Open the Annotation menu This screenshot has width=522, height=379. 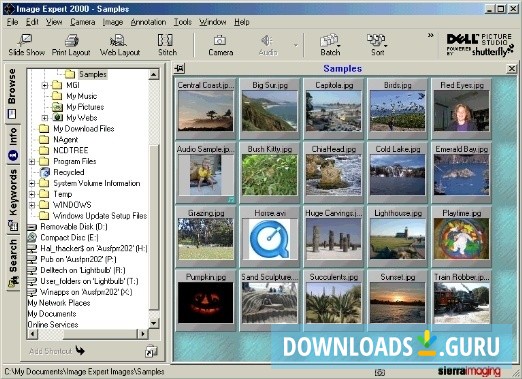click(x=148, y=22)
